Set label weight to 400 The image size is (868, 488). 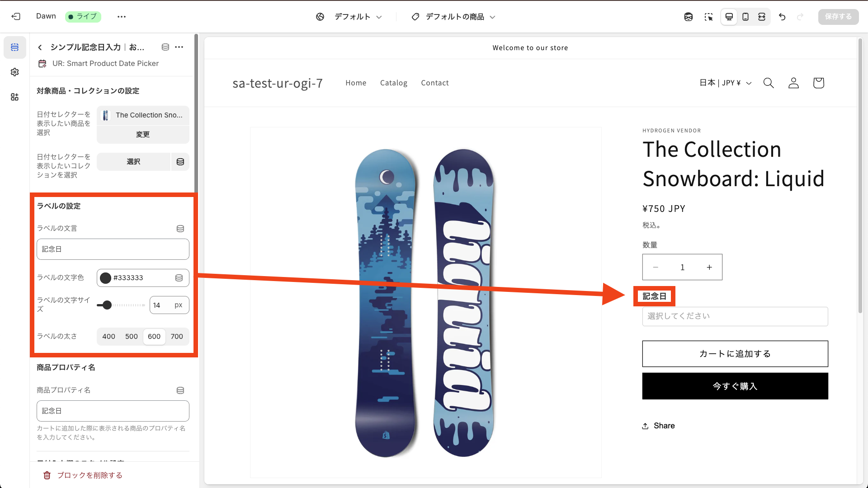(108, 337)
